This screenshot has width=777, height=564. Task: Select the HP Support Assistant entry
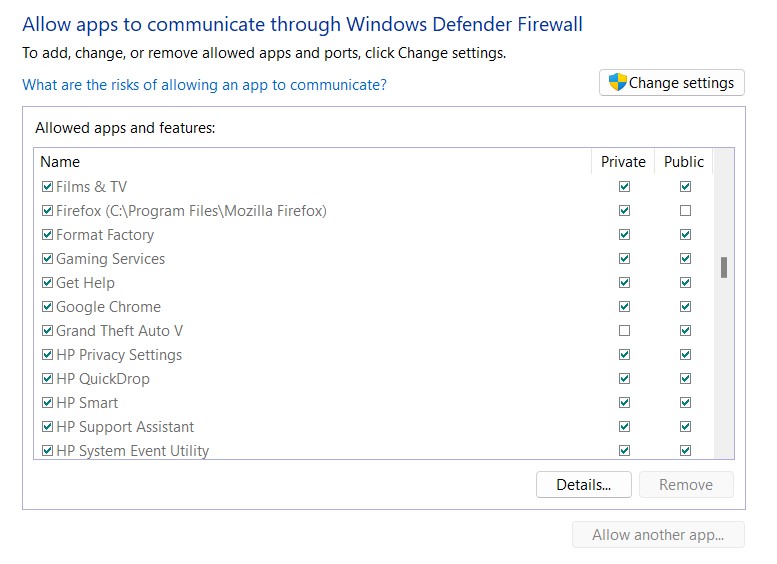[x=125, y=427]
